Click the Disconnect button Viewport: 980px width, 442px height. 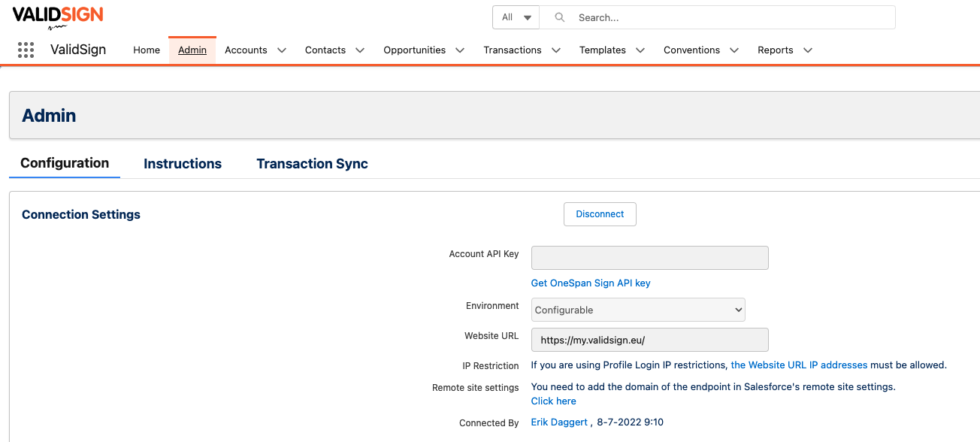pos(600,214)
